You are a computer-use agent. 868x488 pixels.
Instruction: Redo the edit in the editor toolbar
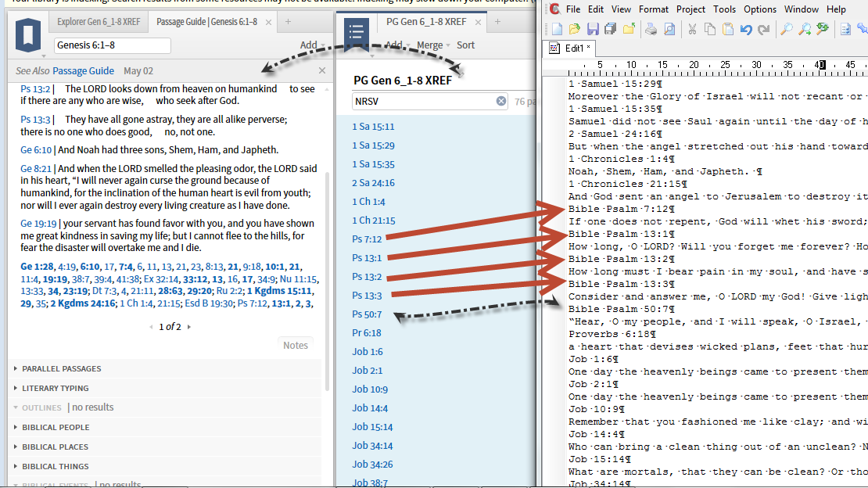[764, 29]
